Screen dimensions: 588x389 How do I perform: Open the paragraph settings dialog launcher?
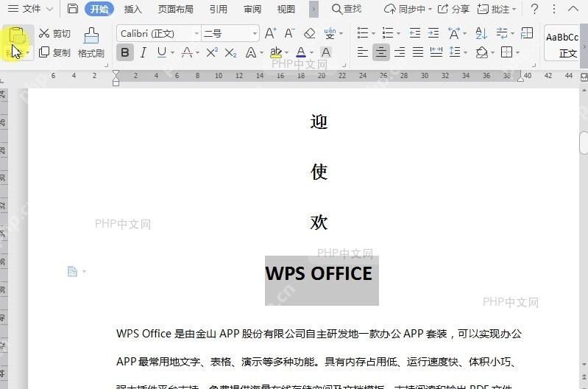[x=534, y=65]
